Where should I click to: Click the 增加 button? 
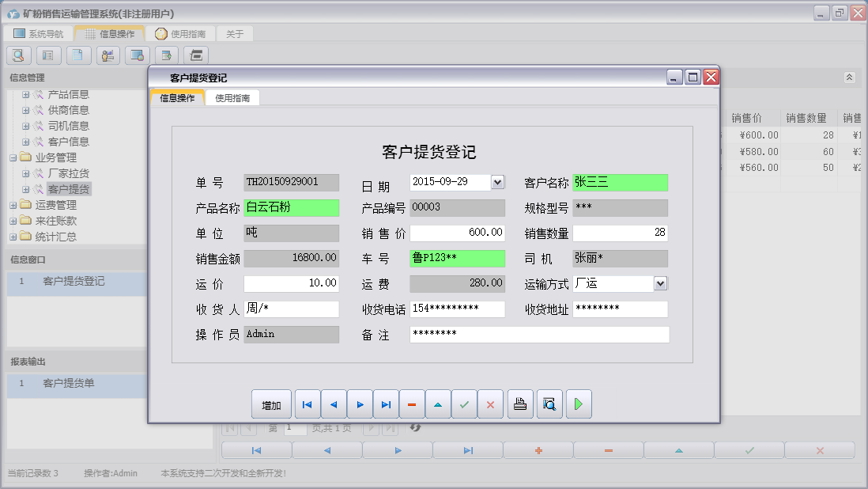[271, 404]
